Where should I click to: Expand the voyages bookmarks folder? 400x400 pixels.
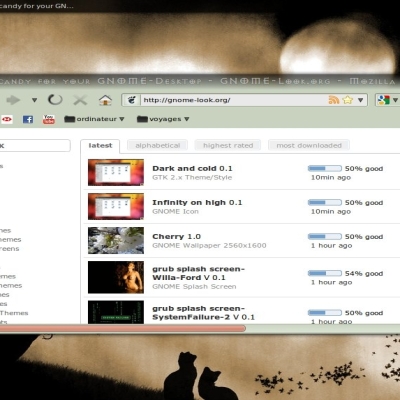coord(163,119)
